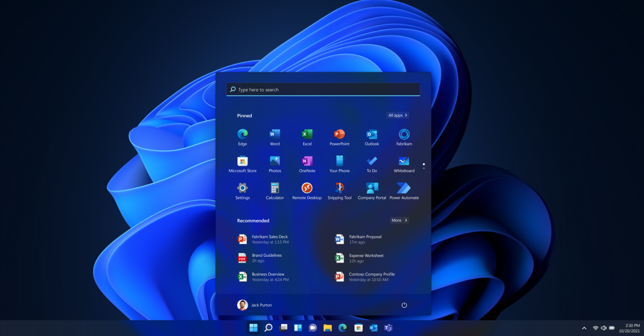Image resolution: width=644 pixels, height=336 pixels.
Task: Open the Calculator app
Action: [x=275, y=191]
